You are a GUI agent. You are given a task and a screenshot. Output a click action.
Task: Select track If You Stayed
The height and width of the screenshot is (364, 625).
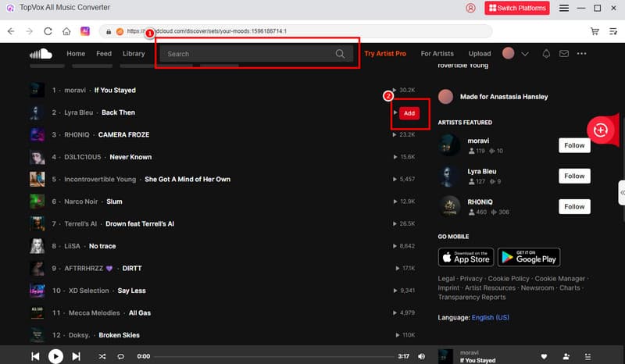point(115,90)
